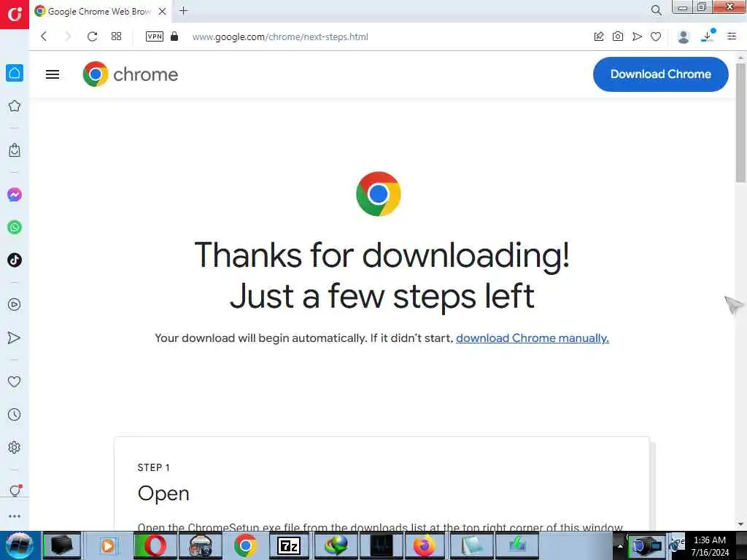Show hidden system tray icons arrow
Image resolution: width=747 pixels, height=560 pixels.
pyautogui.click(x=620, y=545)
